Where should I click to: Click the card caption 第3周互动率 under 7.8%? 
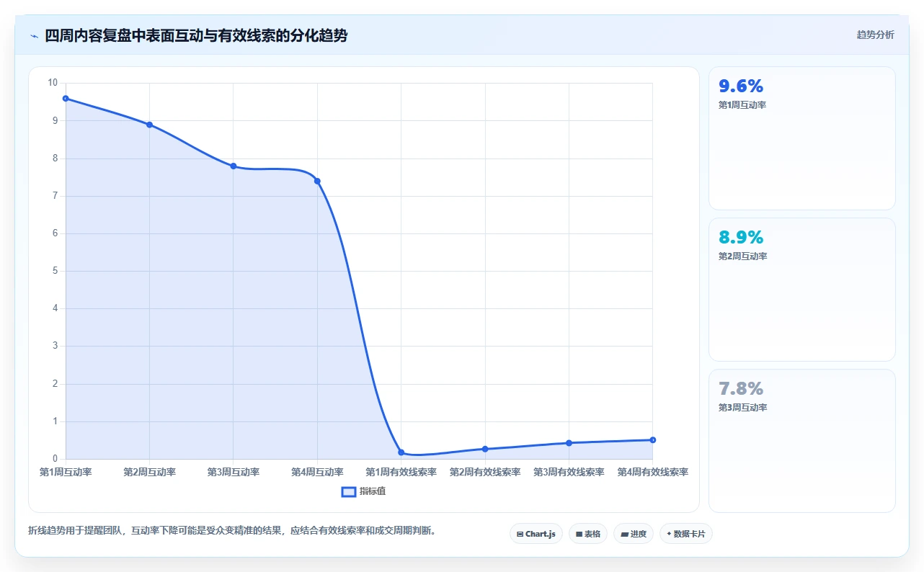click(742, 408)
